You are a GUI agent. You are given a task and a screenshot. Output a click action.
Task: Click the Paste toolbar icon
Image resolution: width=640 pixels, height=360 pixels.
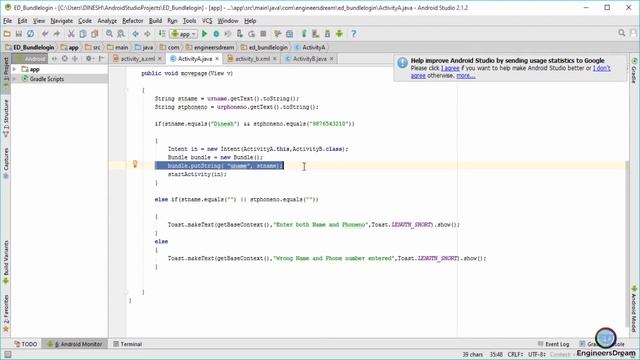click(x=95, y=34)
